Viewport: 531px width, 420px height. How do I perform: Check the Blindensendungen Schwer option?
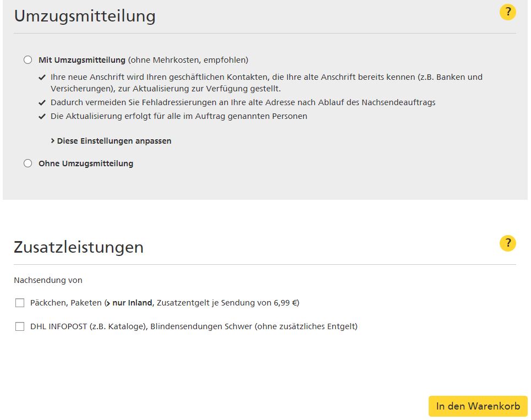coord(20,326)
